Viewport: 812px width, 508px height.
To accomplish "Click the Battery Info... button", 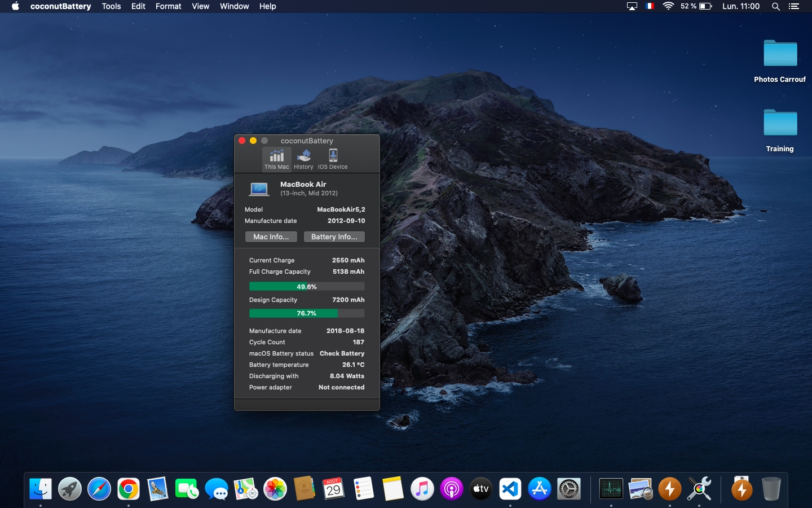I will click(x=334, y=237).
